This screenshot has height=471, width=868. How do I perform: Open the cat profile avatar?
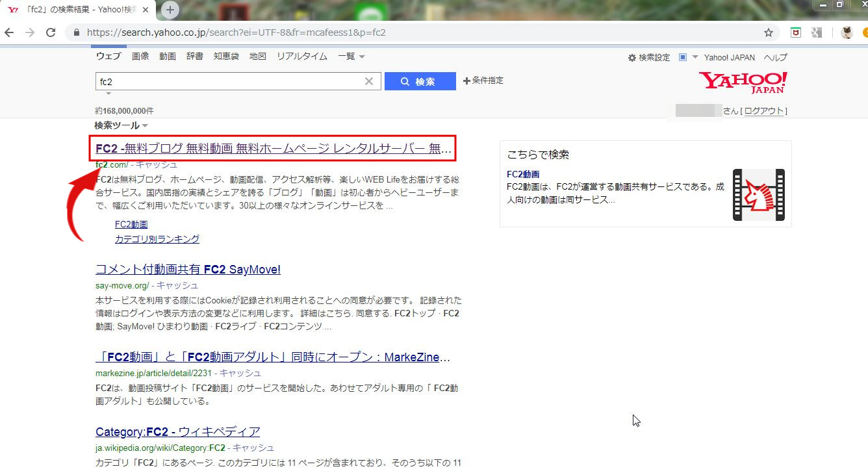coord(847,32)
